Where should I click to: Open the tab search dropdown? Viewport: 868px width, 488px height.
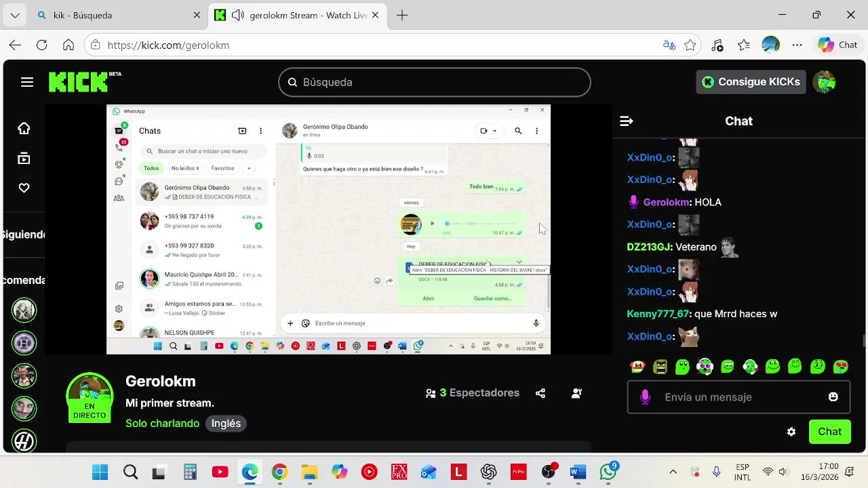coord(15,15)
